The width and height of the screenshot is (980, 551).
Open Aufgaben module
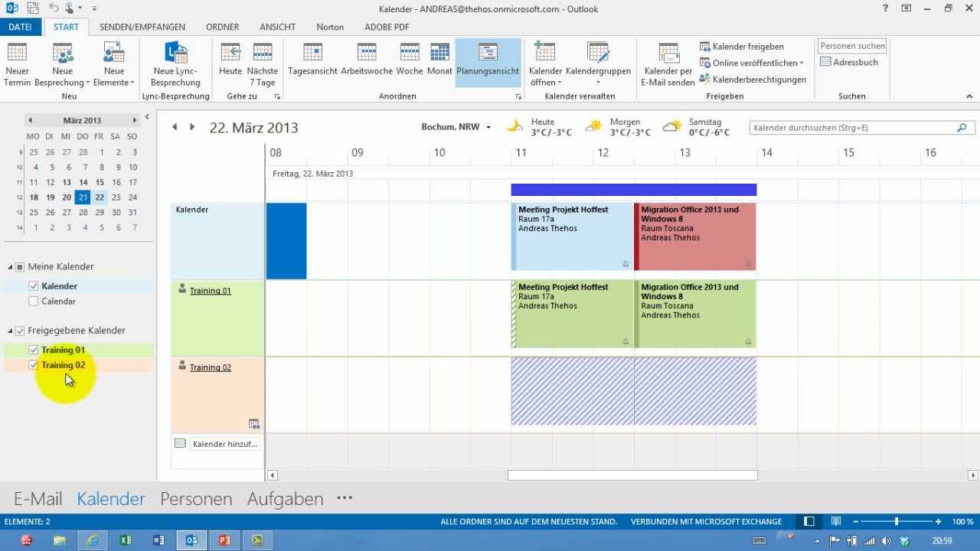tap(285, 499)
